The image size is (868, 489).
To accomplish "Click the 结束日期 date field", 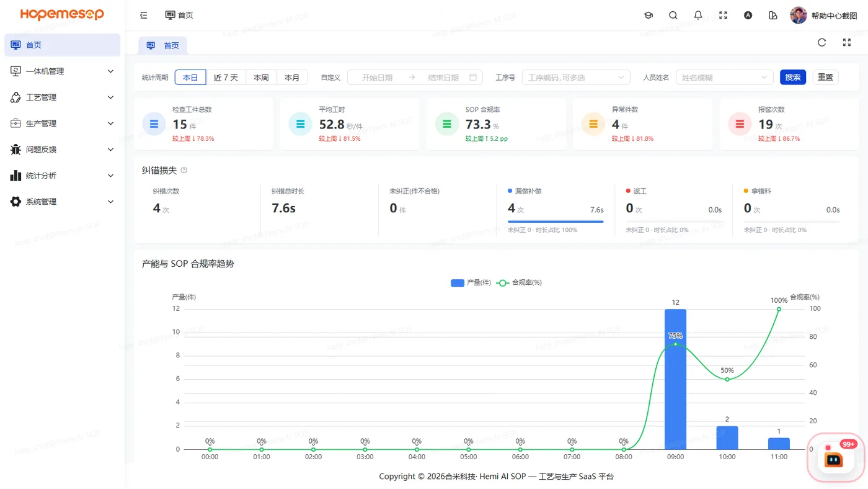I will (443, 78).
